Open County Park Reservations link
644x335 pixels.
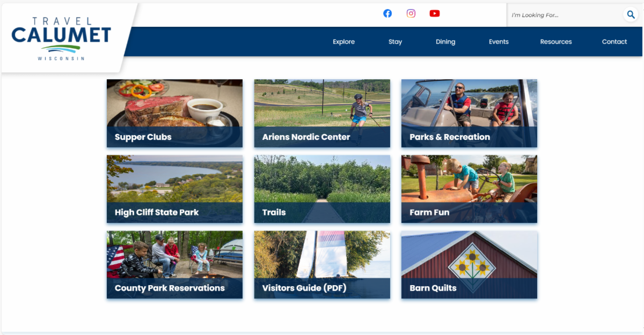pyautogui.click(x=174, y=264)
